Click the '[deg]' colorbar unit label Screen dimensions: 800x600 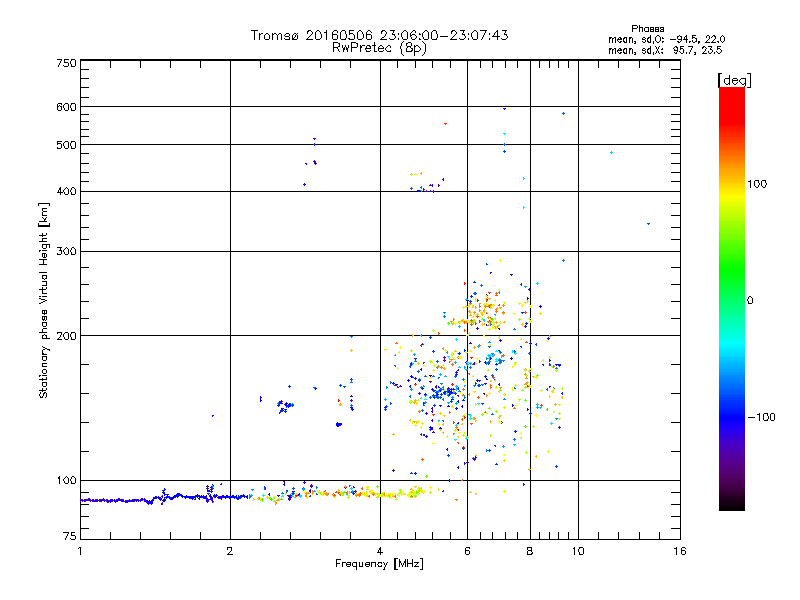[x=734, y=80]
